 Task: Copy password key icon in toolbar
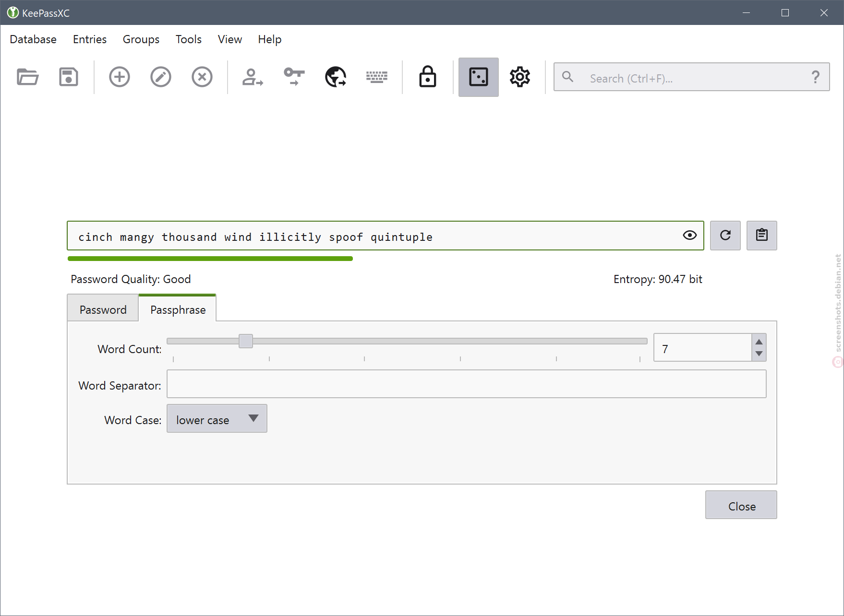294,77
